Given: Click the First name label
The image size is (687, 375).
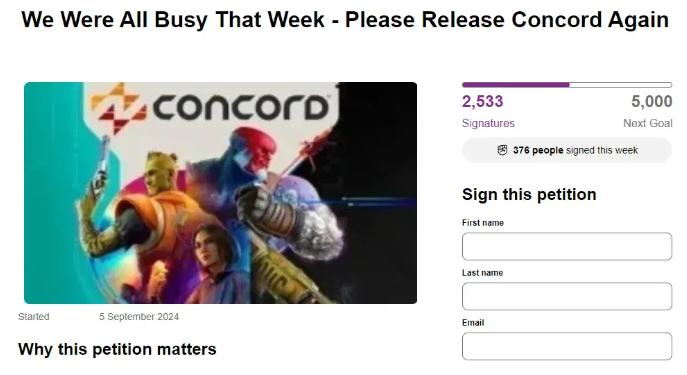Looking at the screenshot, I should [483, 223].
